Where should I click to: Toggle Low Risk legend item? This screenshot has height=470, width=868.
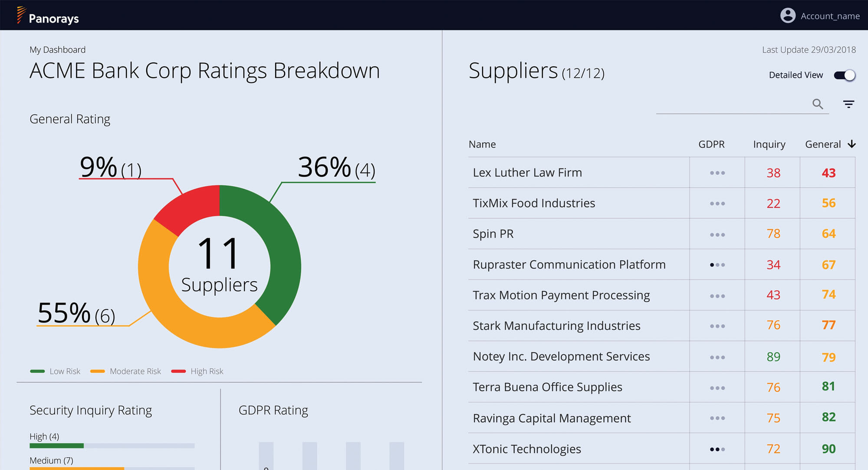tap(55, 371)
